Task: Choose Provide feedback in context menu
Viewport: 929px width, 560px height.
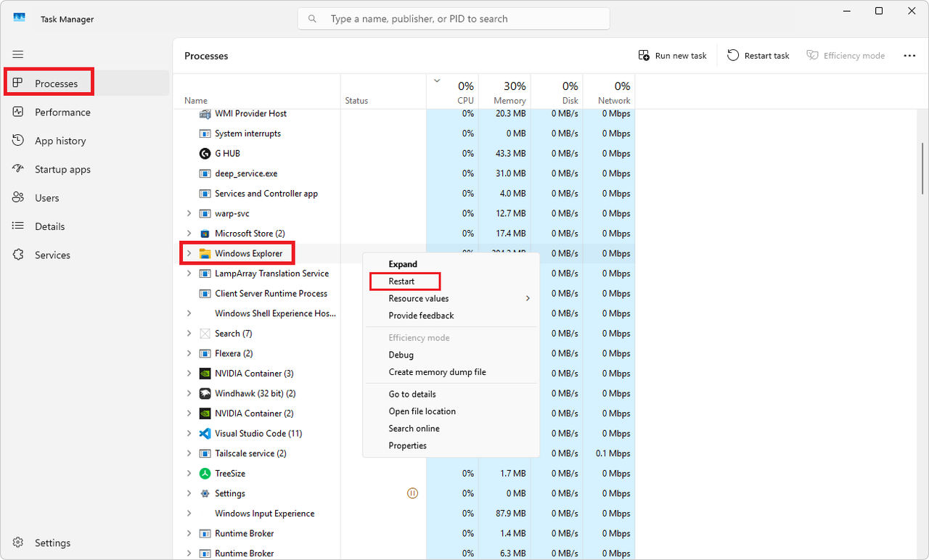Action: (451, 316)
